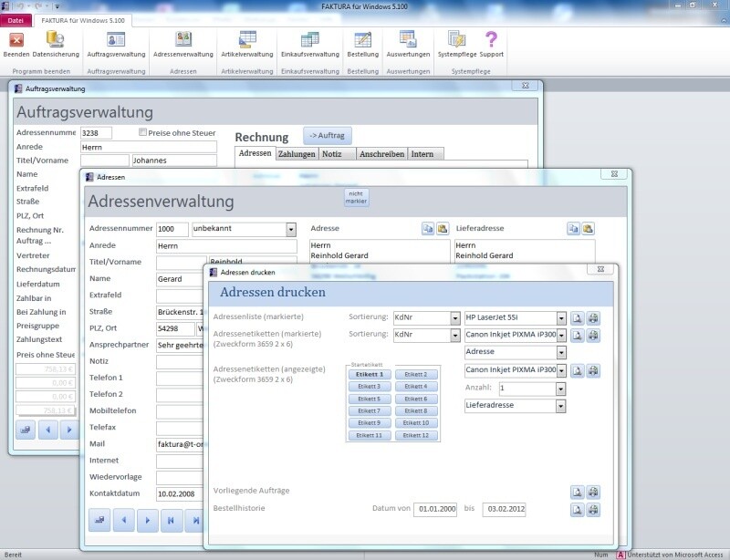Click the -> Auftrag button

click(327, 135)
